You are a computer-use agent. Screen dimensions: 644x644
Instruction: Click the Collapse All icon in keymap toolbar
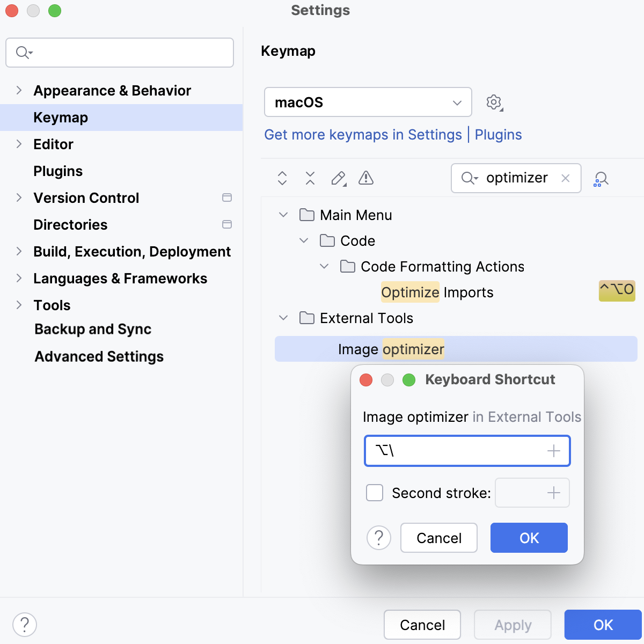tap(310, 178)
